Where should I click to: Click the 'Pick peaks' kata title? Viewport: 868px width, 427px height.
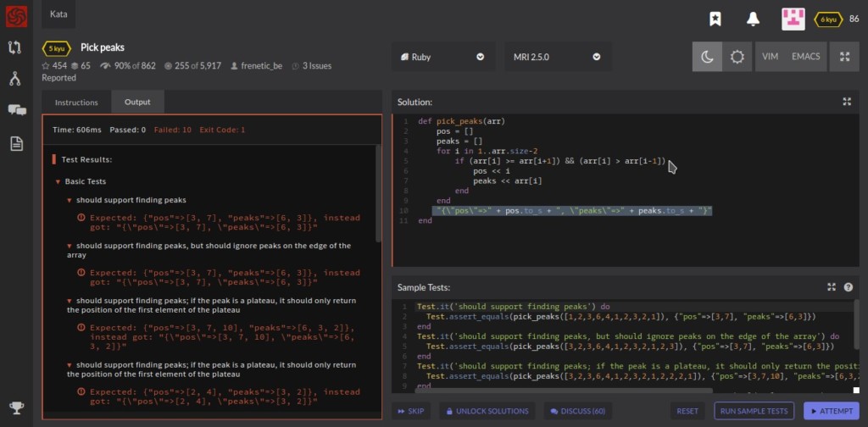pyautogui.click(x=103, y=47)
